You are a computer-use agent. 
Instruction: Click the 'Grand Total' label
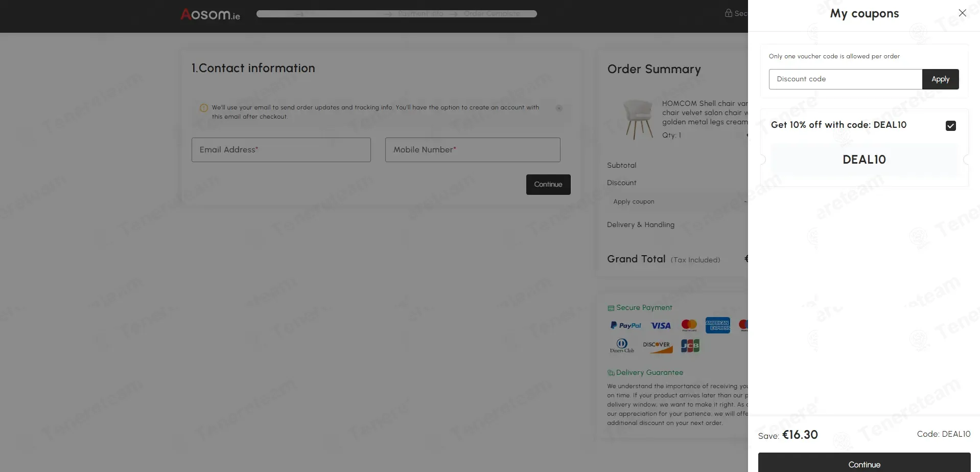pyautogui.click(x=636, y=259)
